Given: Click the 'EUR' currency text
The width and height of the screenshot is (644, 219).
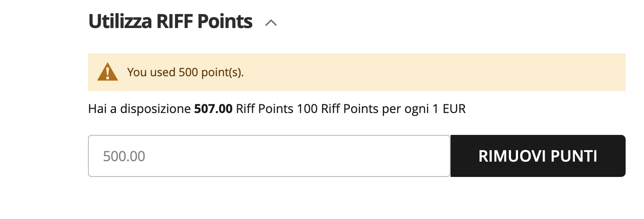Looking at the screenshot, I should click(454, 109).
